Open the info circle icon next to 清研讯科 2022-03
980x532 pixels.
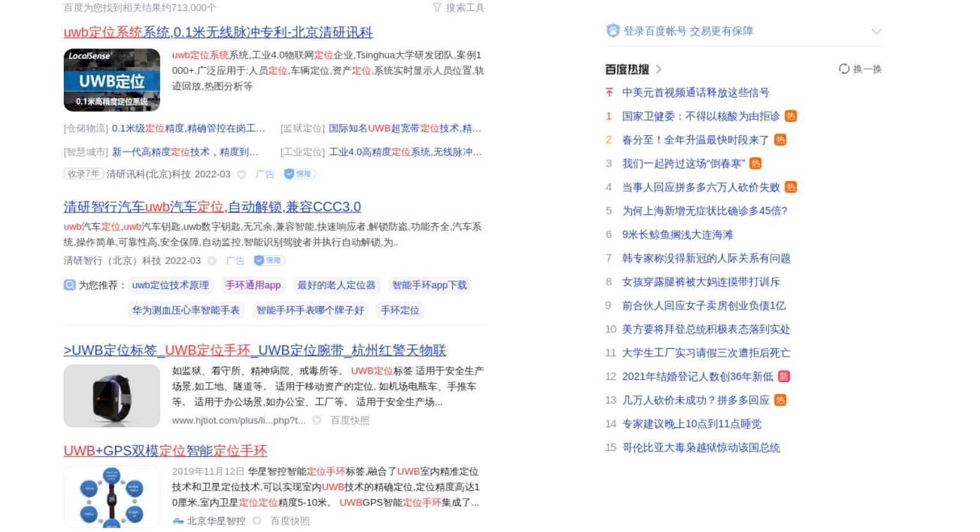point(241,174)
